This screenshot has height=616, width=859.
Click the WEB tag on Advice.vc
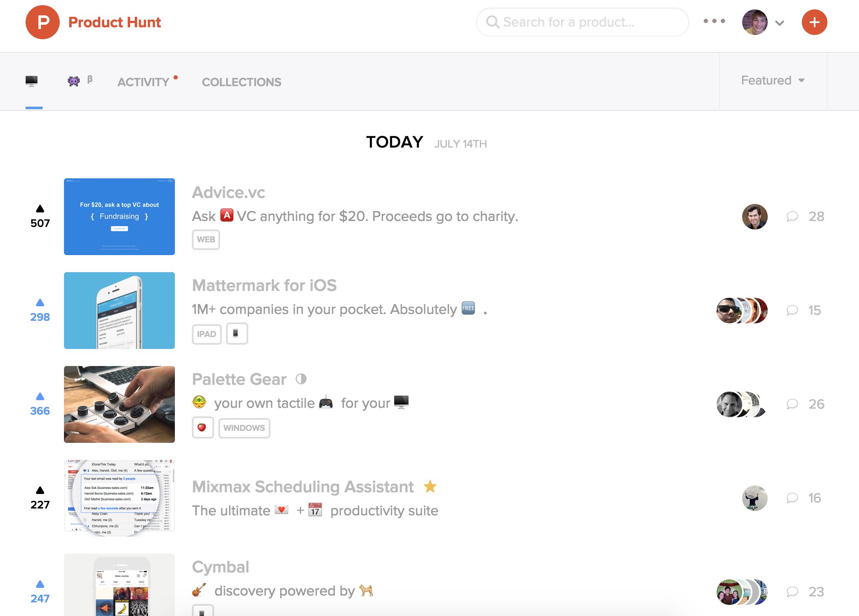click(206, 239)
